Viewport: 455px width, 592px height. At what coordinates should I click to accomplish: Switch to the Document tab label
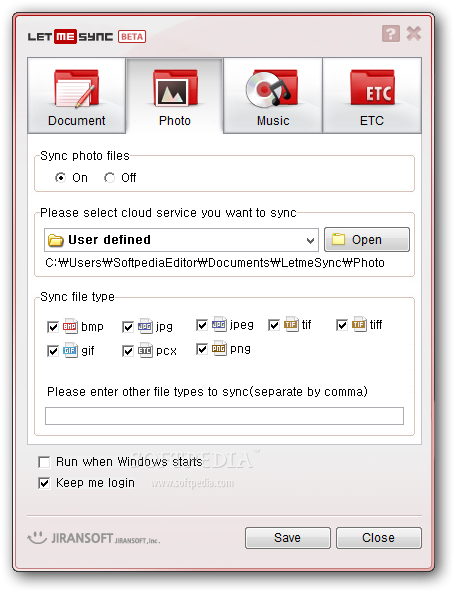click(77, 121)
